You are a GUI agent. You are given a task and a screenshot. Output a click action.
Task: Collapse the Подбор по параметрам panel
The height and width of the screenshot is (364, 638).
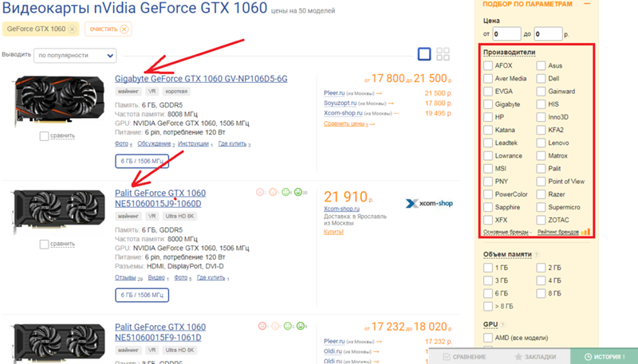point(587,4)
